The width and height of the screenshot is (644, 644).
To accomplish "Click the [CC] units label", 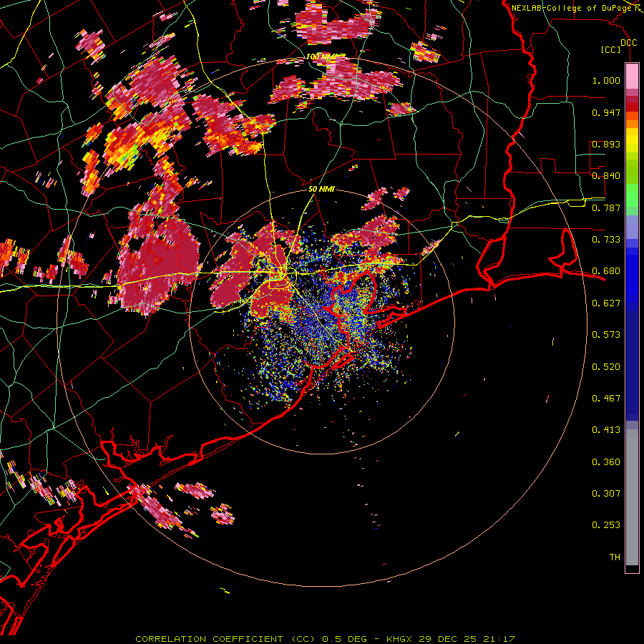I will [611, 49].
